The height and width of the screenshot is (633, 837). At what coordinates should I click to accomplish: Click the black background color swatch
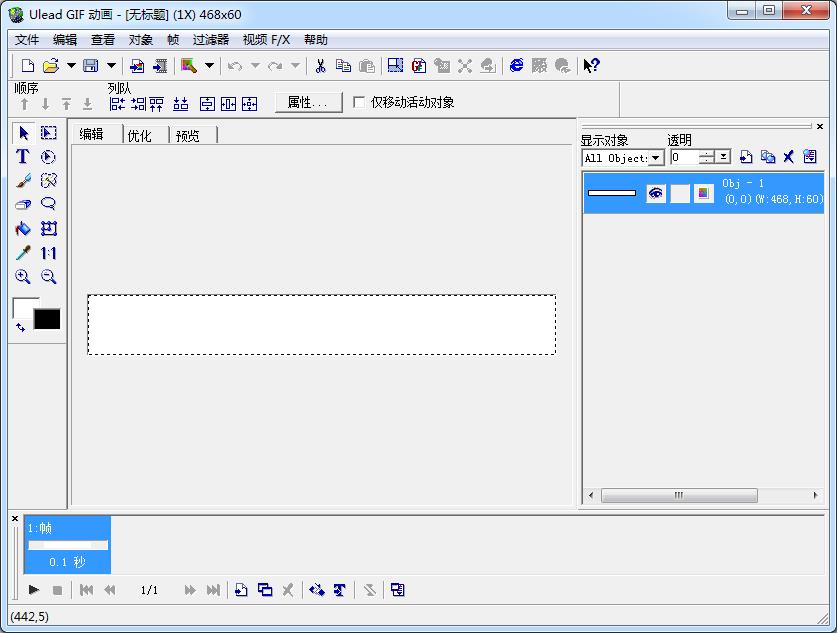47,319
